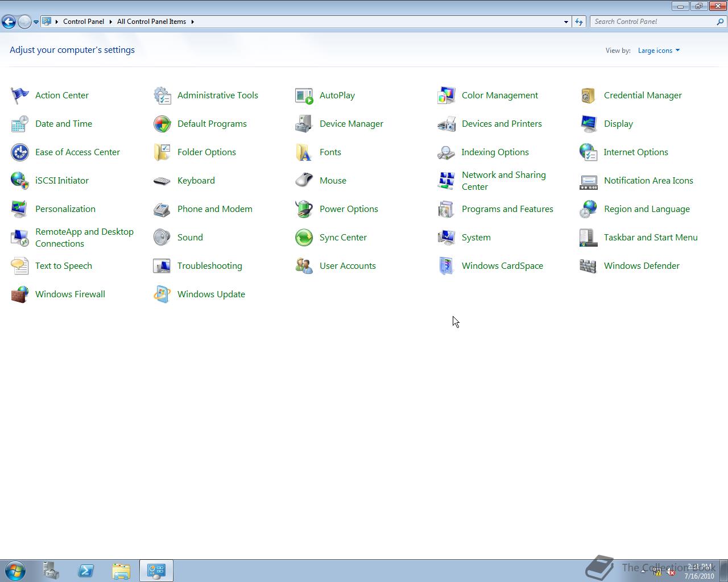The height and width of the screenshot is (582, 728).
Task: Click the RemoteApp and Desktop Connections link
Action: (84, 238)
